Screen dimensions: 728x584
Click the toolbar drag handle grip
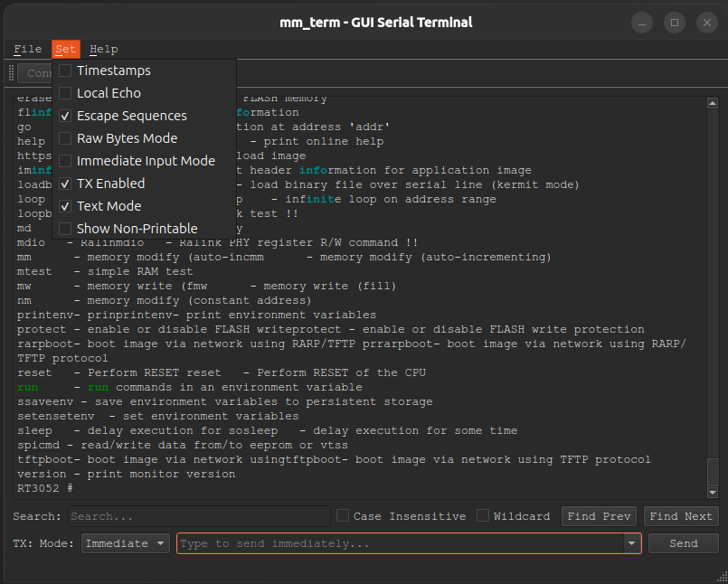coord(11,73)
